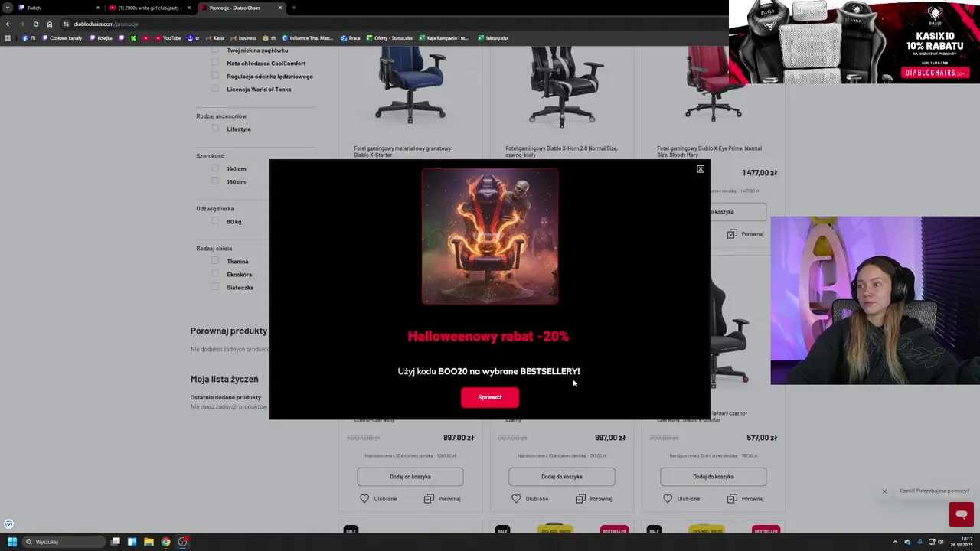Check the 140 cm width filter
980x551 pixels.
215,168
